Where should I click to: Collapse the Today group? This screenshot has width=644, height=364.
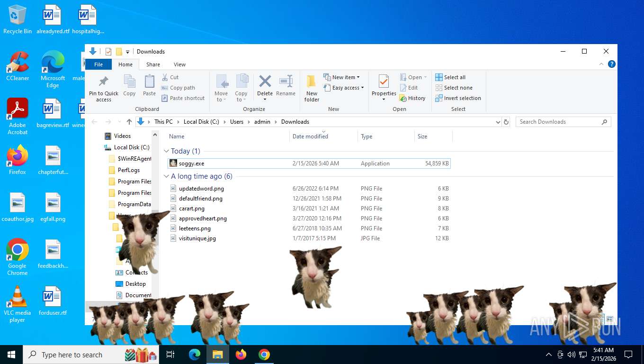click(x=166, y=151)
